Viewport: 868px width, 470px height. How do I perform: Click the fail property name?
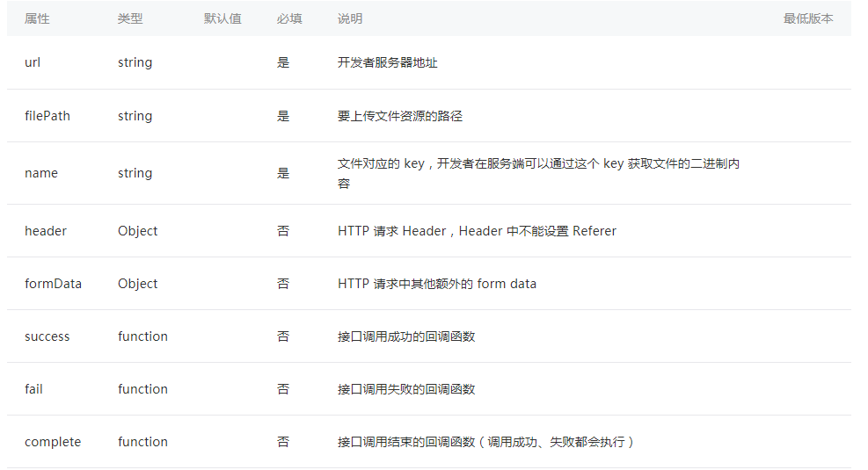(x=33, y=389)
